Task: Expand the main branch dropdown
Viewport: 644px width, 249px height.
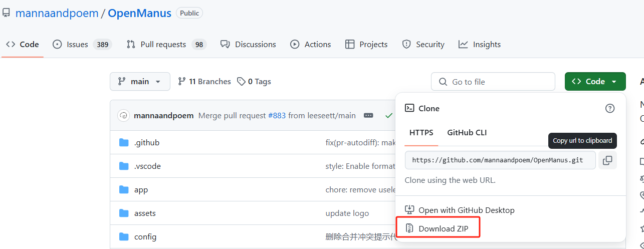Action: [x=140, y=82]
